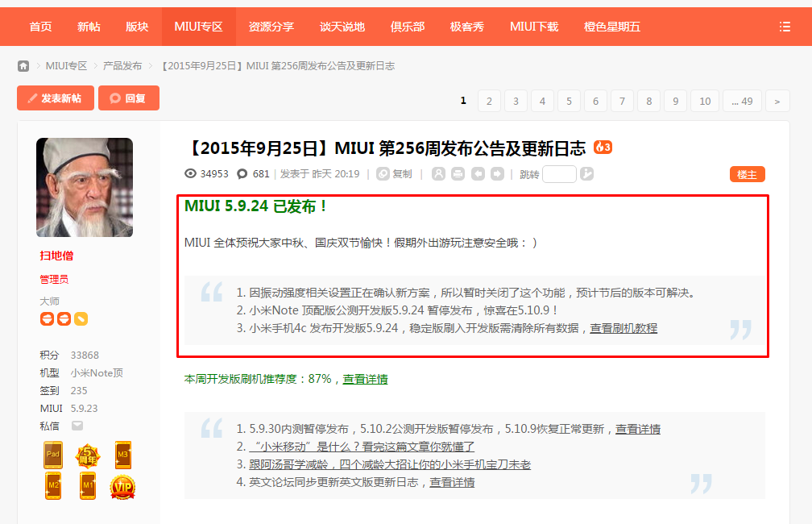Click the grey person icon in the post toolbar

click(x=438, y=173)
